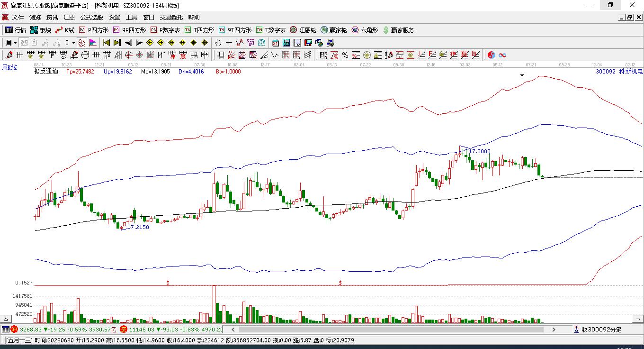The image size is (644, 349).
Task: Click the horizontal scrollbar right arrow
Action: click(554, 329)
